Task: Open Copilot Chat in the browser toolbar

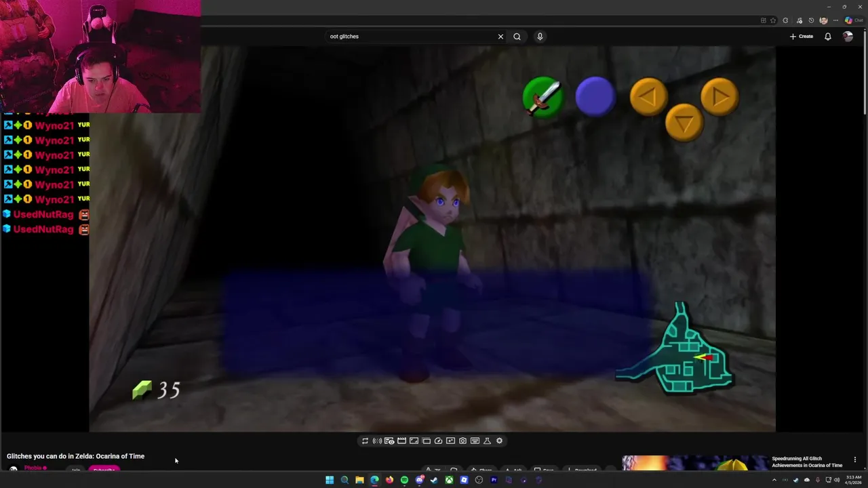Action: 854,20
